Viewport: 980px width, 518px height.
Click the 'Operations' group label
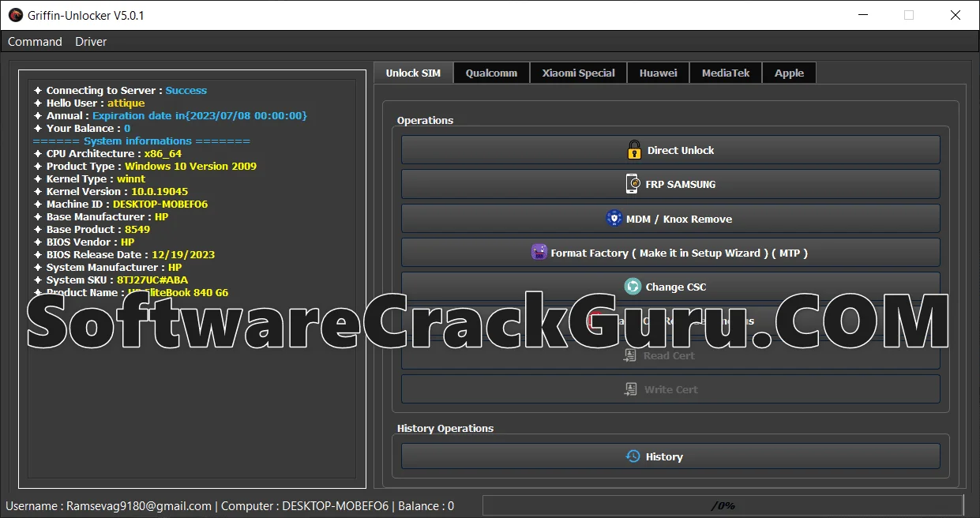click(x=425, y=121)
